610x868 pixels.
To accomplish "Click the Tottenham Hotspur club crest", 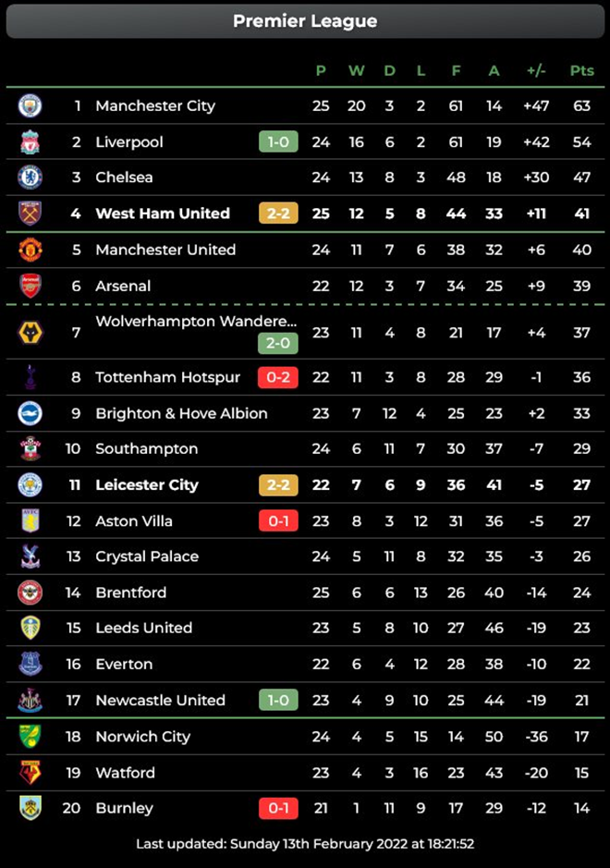I will point(29,377).
